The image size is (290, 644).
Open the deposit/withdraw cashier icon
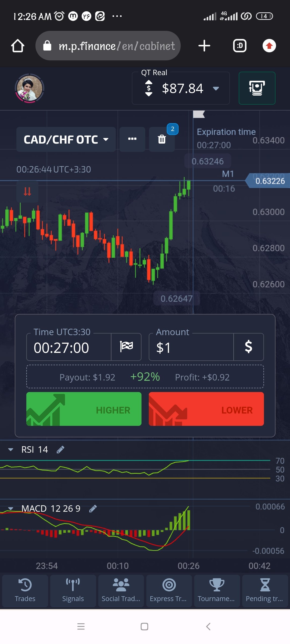(x=257, y=88)
